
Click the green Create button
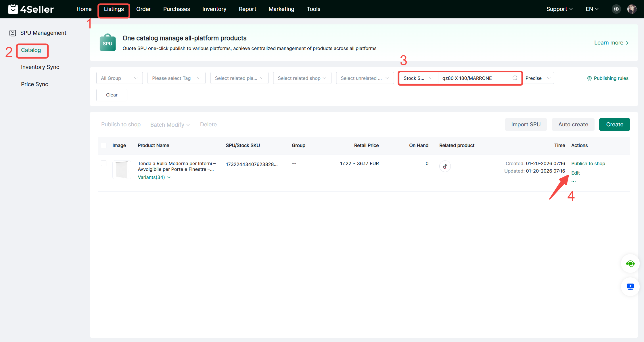(x=614, y=125)
